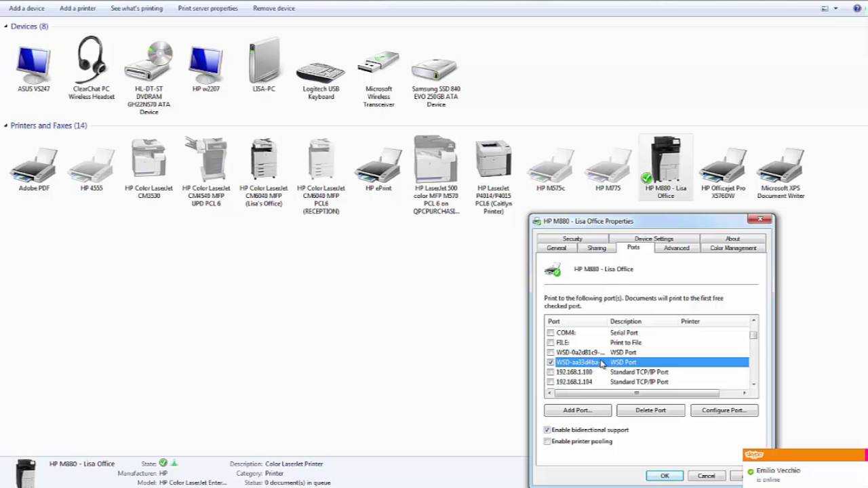Select the HP 4555 printer

click(92, 171)
